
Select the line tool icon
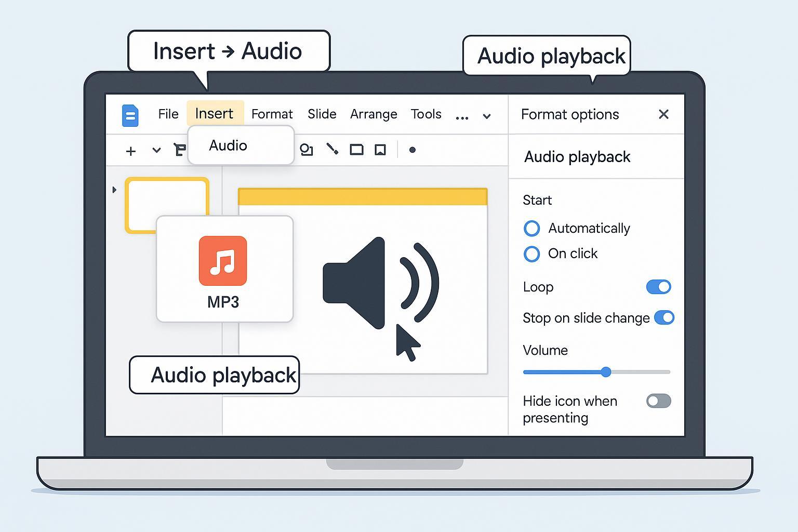332,150
